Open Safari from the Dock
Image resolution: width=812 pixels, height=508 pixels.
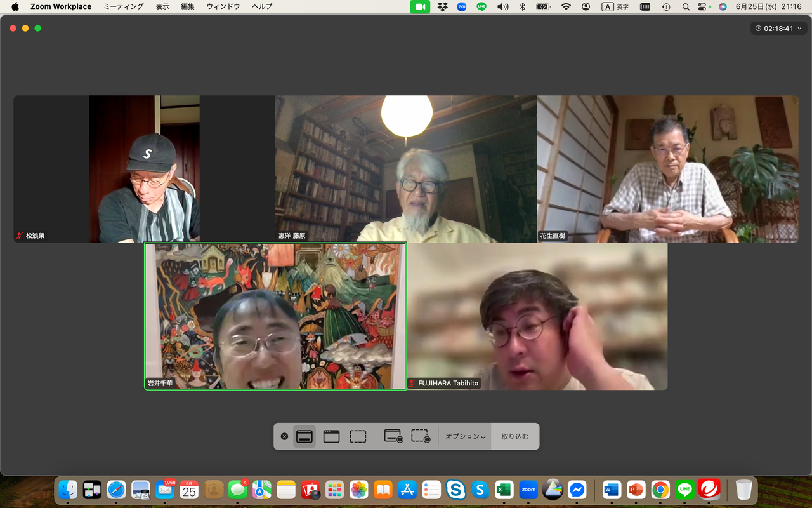click(x=116, y=490)
